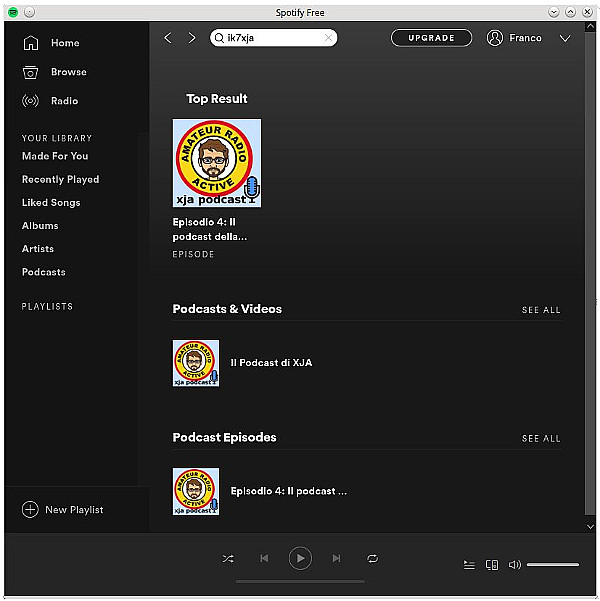Toggle shuffle playback

click(228, 558)
